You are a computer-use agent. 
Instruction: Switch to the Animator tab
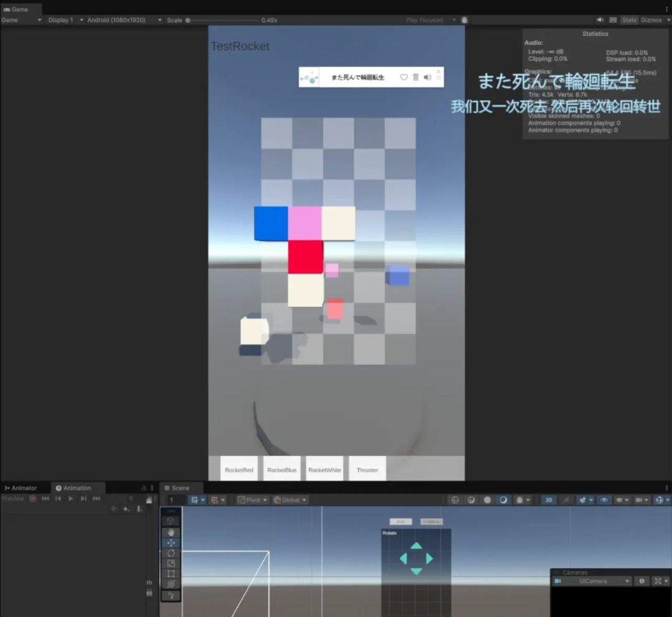(21, 488)
